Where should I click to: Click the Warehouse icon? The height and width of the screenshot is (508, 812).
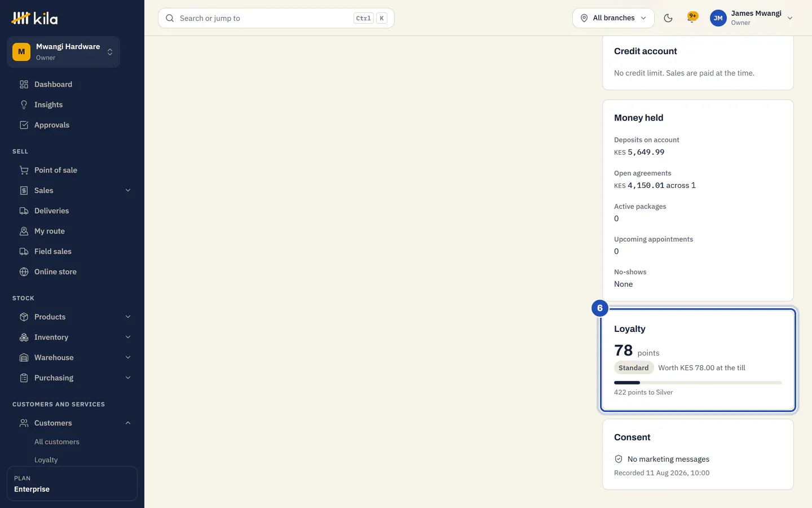point(24,358)
